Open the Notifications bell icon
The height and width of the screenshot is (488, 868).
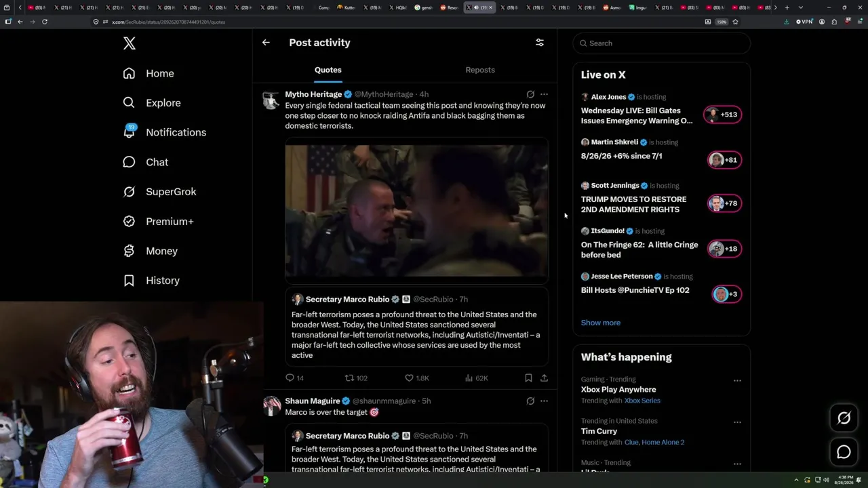129,132
